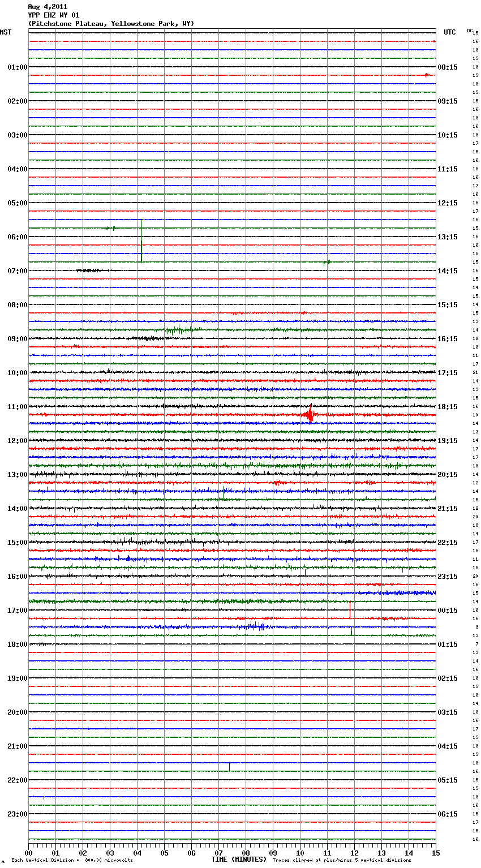481x868 pixels.
Task: Select the 08:00 MST time label
Action: (18, 305)
